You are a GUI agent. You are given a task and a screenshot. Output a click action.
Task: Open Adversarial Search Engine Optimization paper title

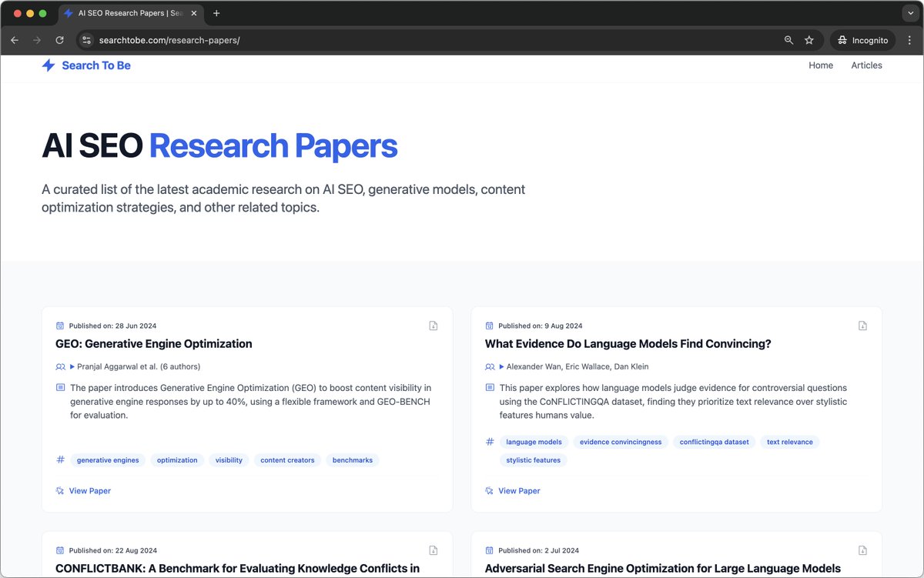[x=663, y=569]
